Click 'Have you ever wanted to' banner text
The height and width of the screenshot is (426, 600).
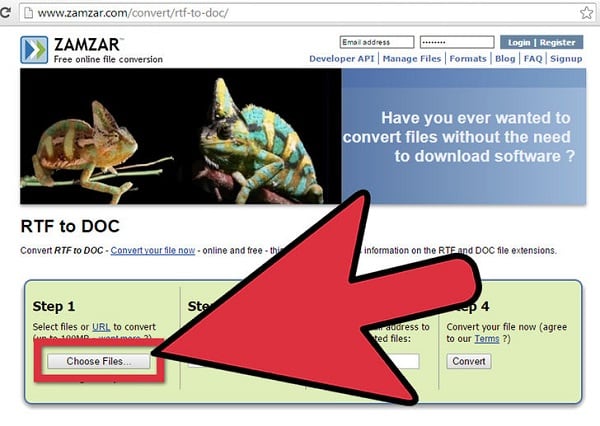click(x=476, y=118)
